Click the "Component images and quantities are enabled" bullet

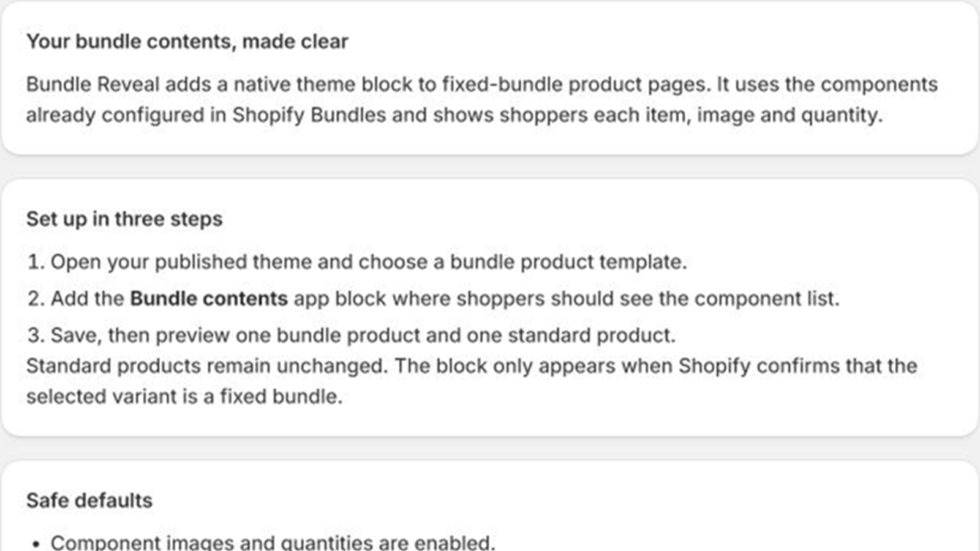(x=273, y=542)
